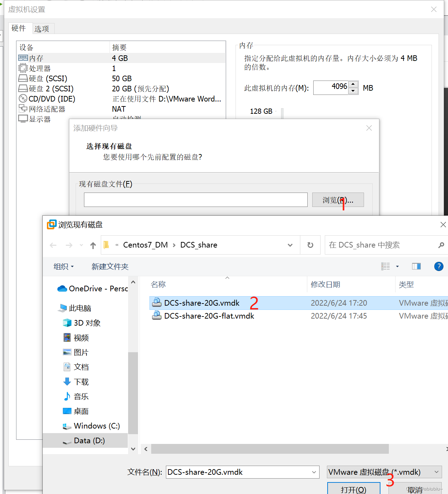Click the 硬盘 (SCSI) disk icon
Screen dimensions: 448x494
tap(23, 78)
